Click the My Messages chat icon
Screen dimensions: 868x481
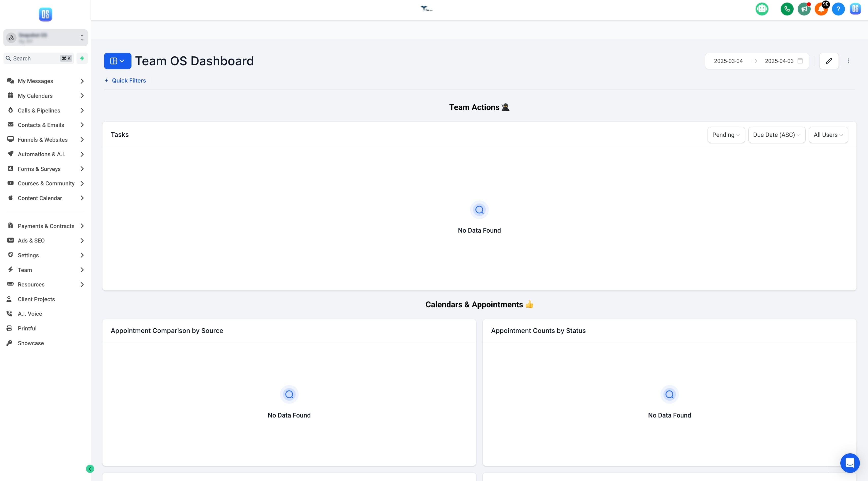tap(10, 81)
